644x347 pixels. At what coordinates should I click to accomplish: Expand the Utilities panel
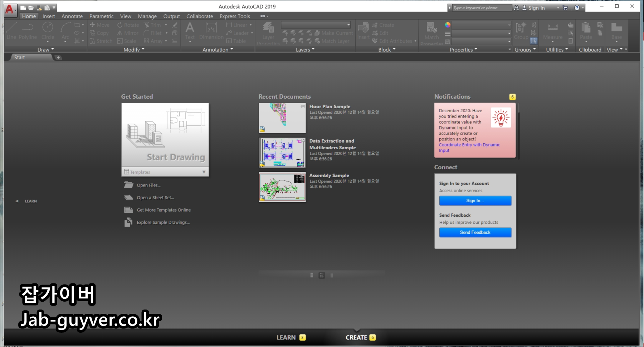(x=557, y=50)
